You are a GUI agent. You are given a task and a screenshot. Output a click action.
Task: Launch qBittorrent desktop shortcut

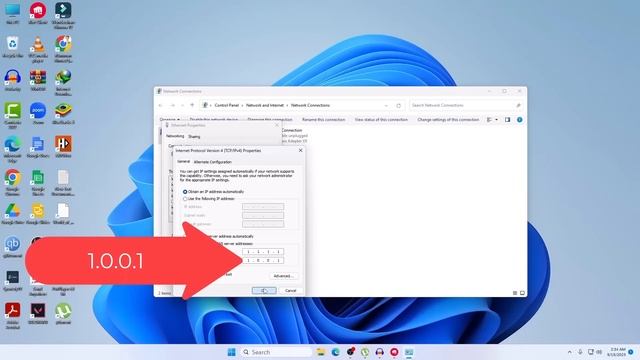(13, 247)
